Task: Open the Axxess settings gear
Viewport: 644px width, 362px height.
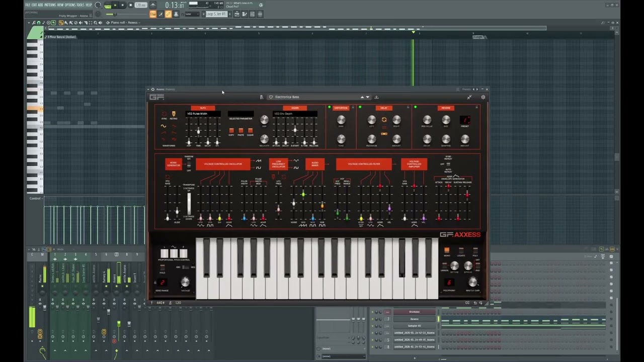Action: pos(483,97)
